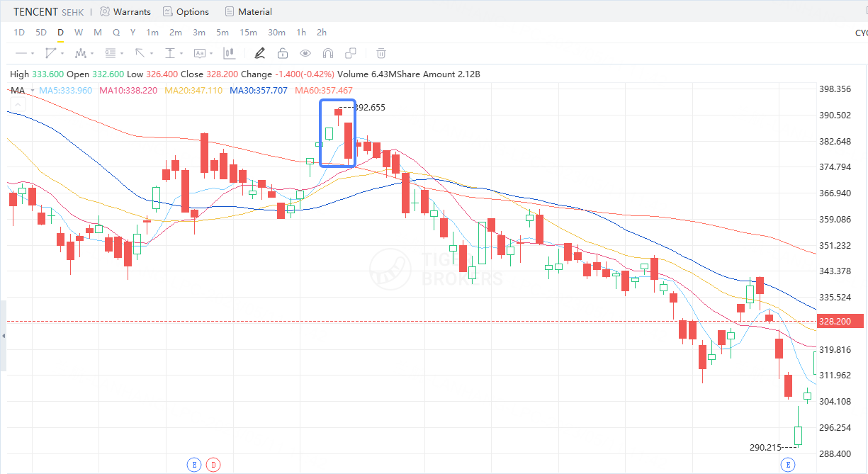Collapse the chart with the up chevron
The width and height of the screenshot is (868, 474).
pyautogui.click(x=17, y=105)
